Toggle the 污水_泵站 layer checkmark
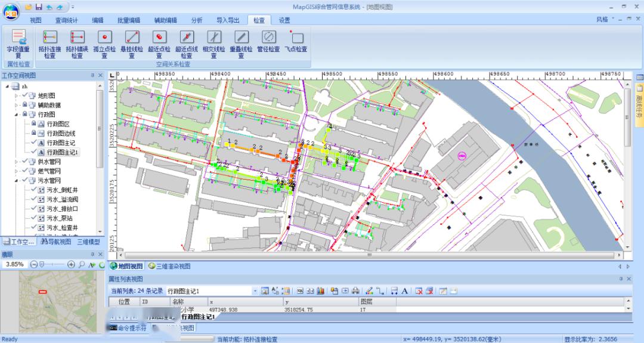The width and height of the screenshot is (644, 343). click(35, 218)
